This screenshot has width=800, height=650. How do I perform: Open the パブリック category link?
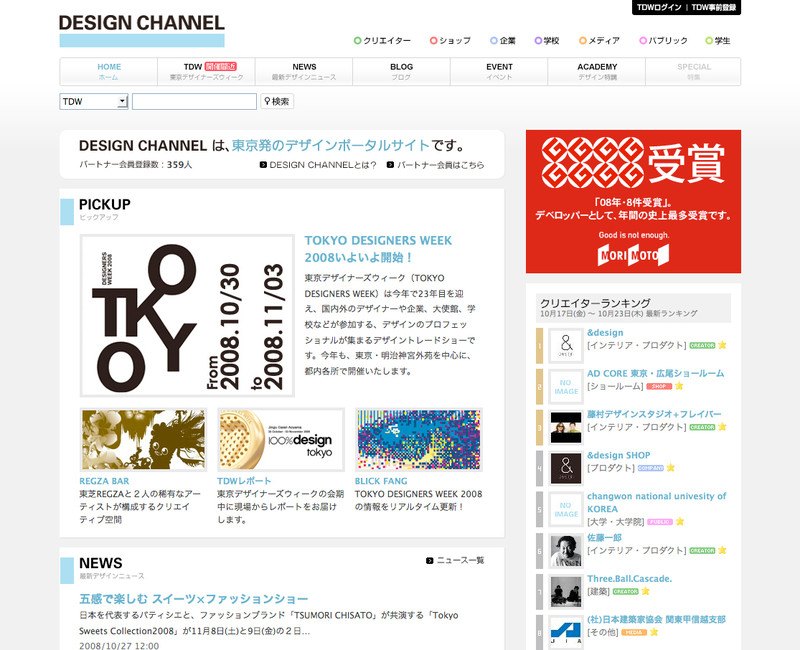tap(663, 40)
